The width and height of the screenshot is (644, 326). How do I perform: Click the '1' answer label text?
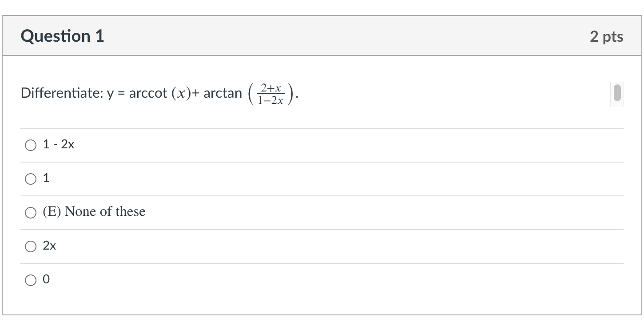click(46, 179)
